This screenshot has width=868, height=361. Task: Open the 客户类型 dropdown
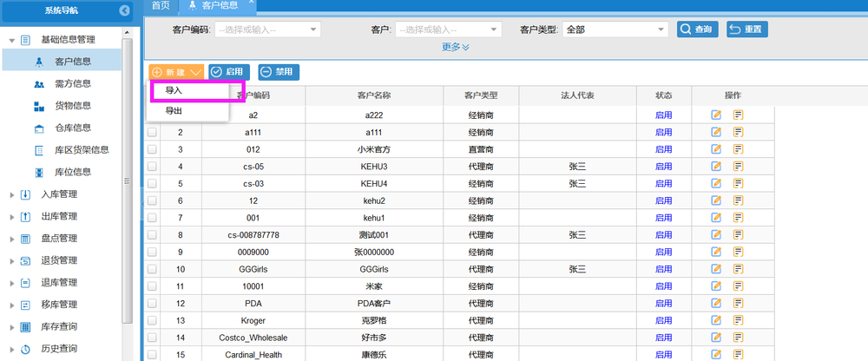614,30
